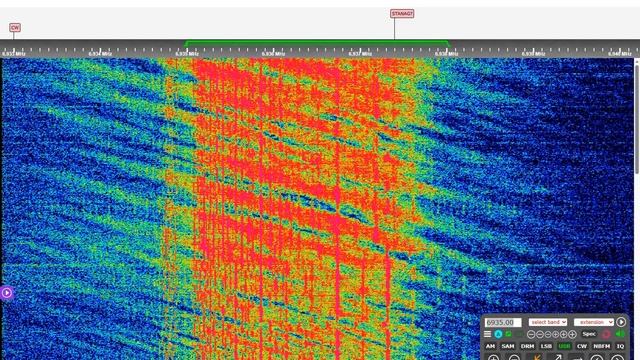Start recording with the red record button
Screen dimensions: 640x360
point(606,334)
